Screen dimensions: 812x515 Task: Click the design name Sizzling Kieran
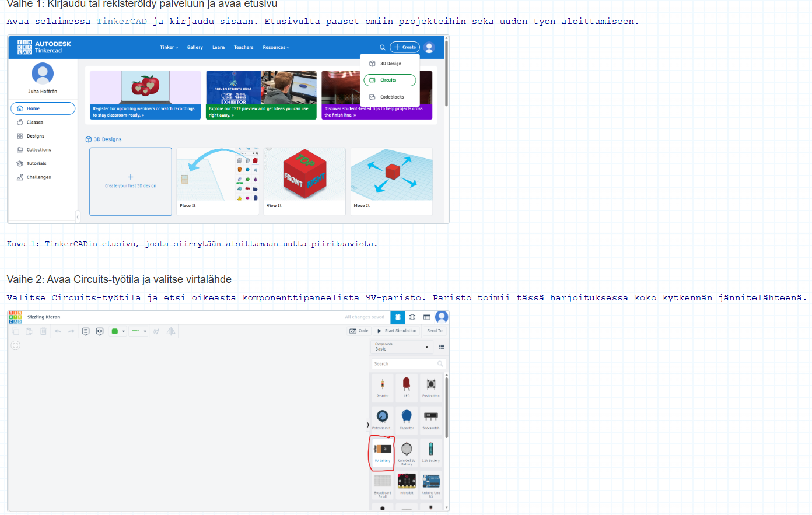44,317
